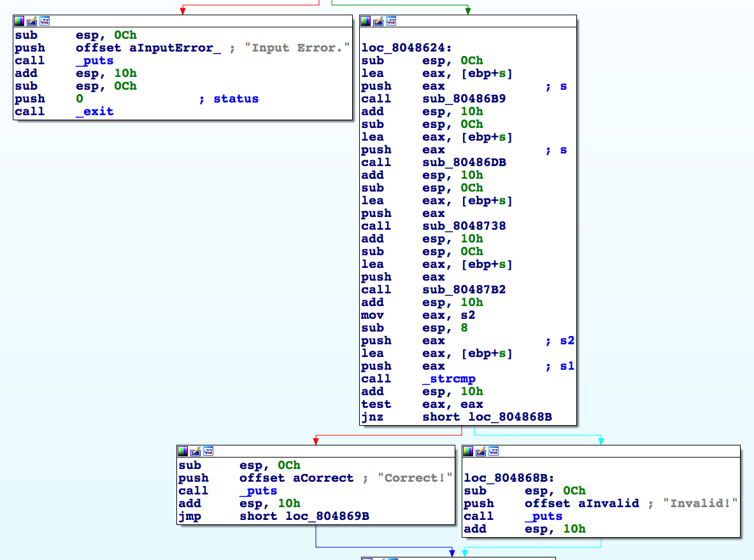Click the pencil icon on the loc_8048624 block
This screenshot has width=754, height=560.
tap(378, 21)
